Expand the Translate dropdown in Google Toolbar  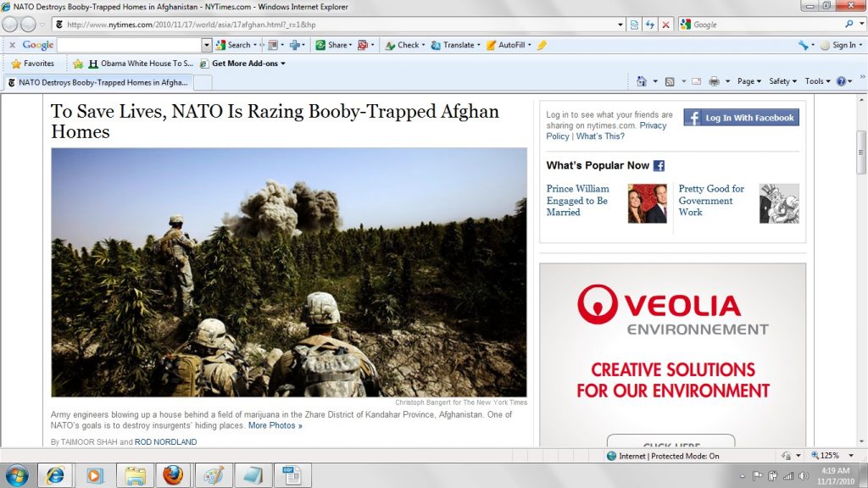(480, 45)
